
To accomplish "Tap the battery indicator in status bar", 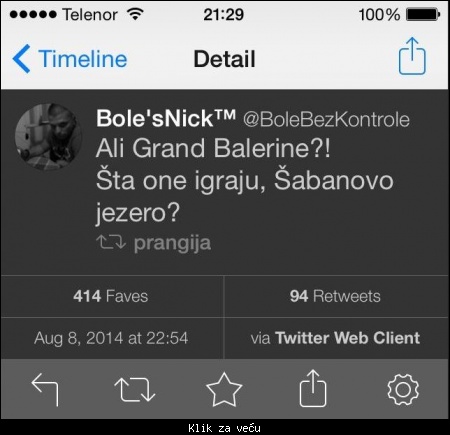I will pos(423,15).
